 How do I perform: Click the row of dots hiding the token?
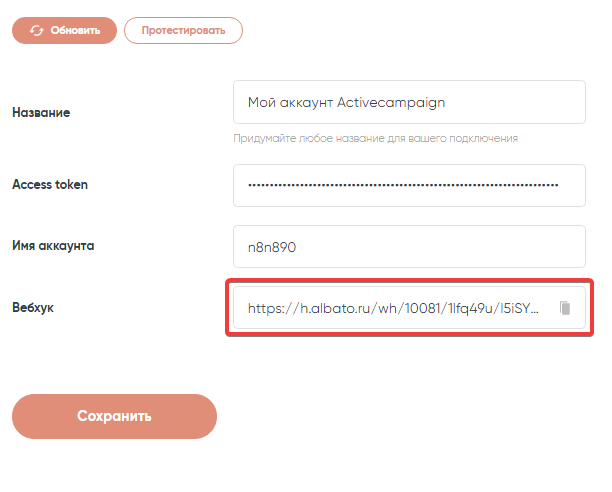click(x=403, y=185)
